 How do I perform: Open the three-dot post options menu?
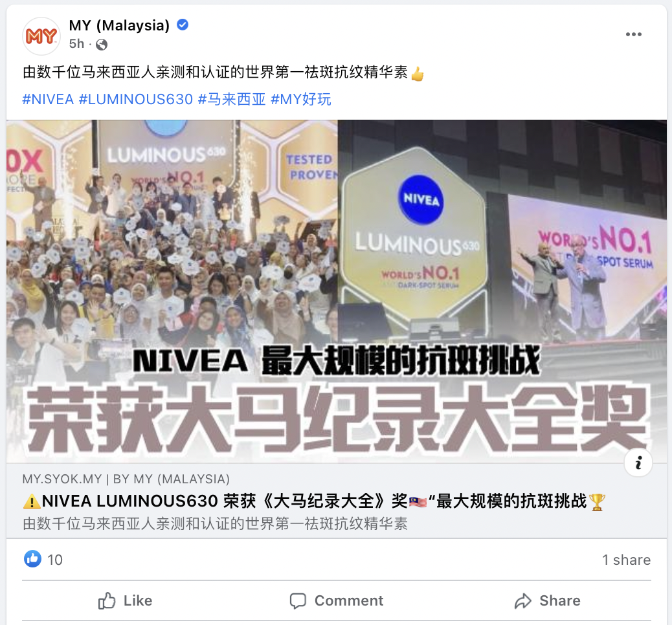[633, 35]
